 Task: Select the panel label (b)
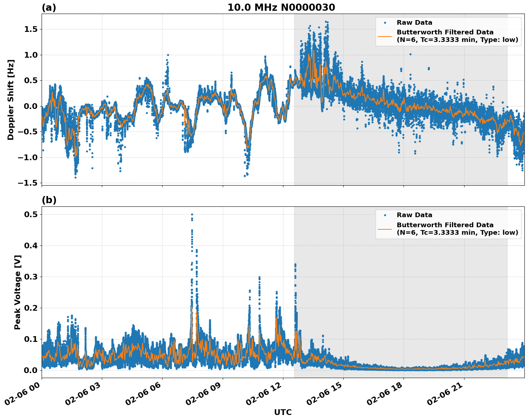[x=49, y=200]
